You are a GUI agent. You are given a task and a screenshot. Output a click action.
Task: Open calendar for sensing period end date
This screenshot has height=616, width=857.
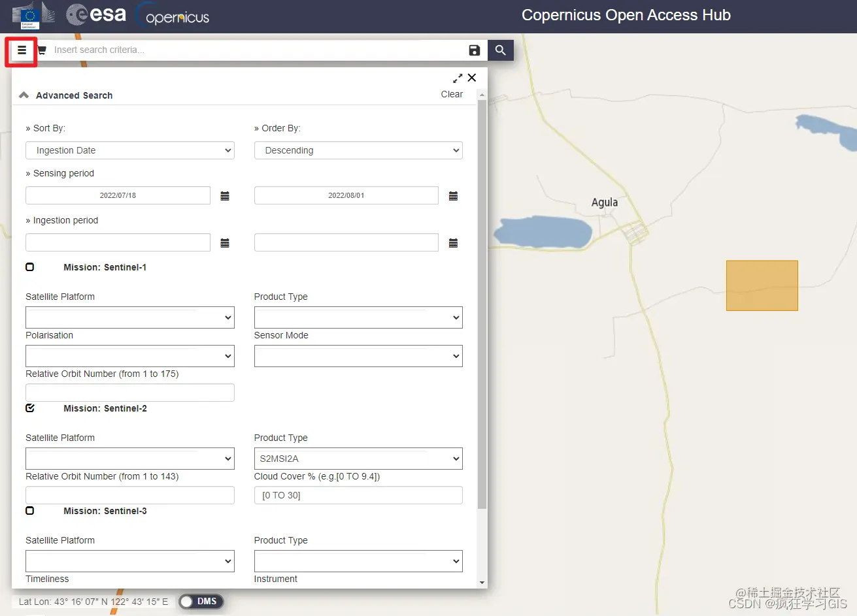pyautogui.click(x=453, y=196)
